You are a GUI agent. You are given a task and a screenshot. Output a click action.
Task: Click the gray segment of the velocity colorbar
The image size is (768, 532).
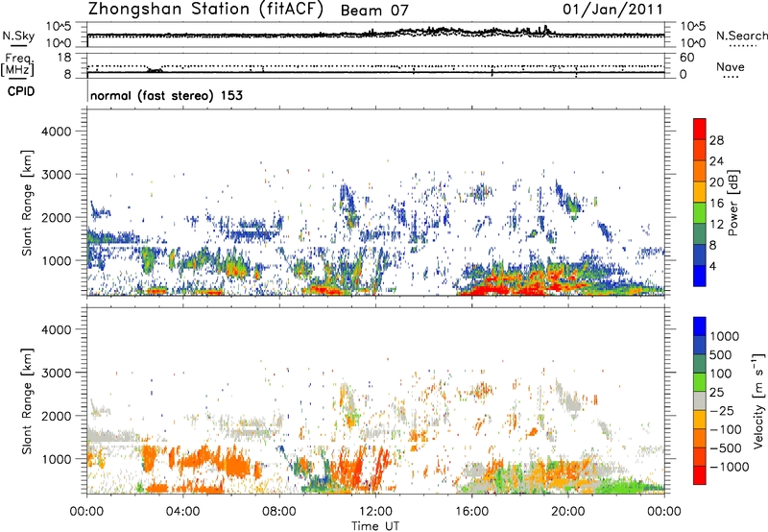coord(700,400)
